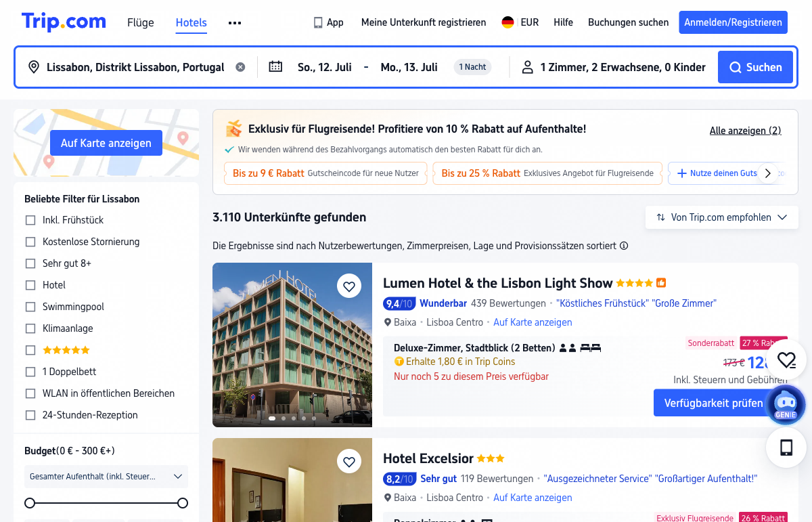812x522 pixels.
Task: Click the Hotel Excelsior star rating
Action: point(491,458)
